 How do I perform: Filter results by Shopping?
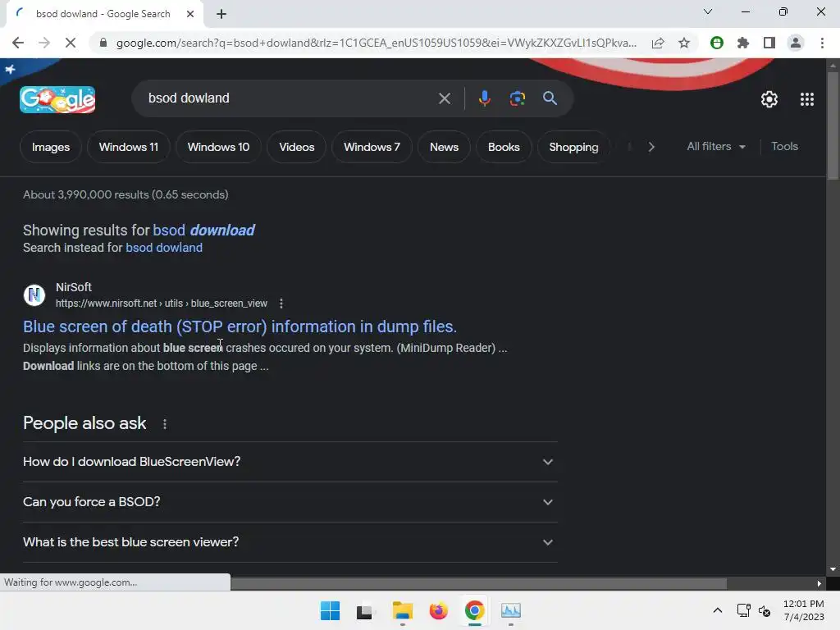pos(573,147)
